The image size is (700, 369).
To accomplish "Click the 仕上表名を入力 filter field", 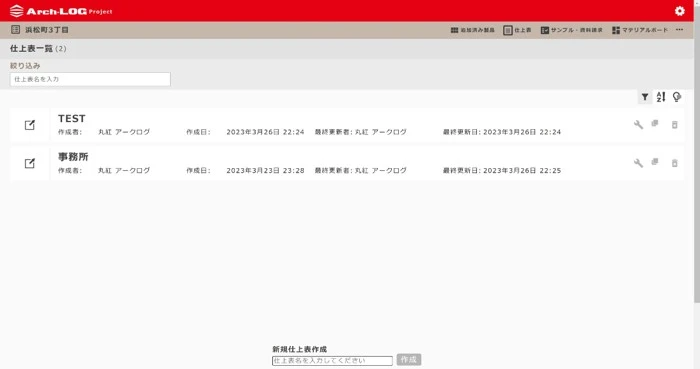I will (90, 79).
